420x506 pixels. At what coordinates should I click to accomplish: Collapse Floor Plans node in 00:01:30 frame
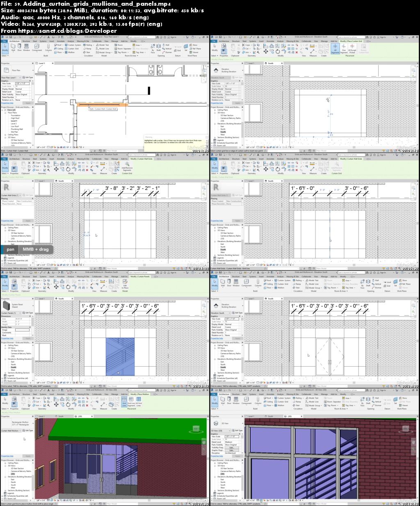(5, 113)
